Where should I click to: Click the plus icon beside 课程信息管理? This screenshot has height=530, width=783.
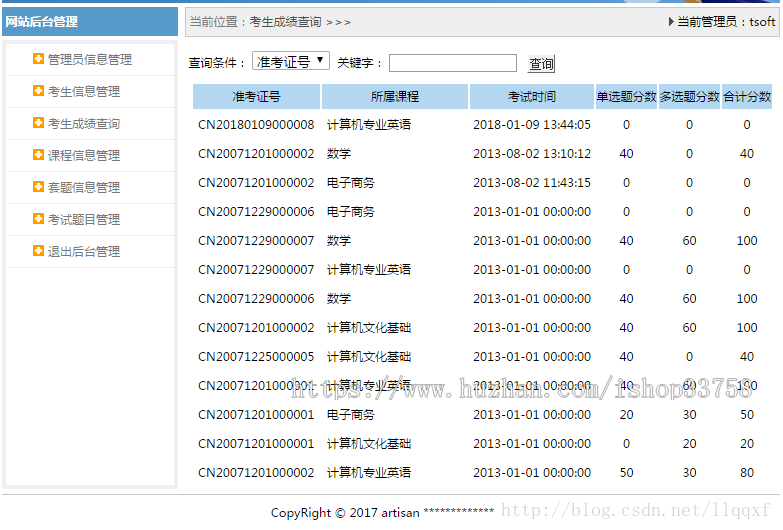(x=38, y=155)
